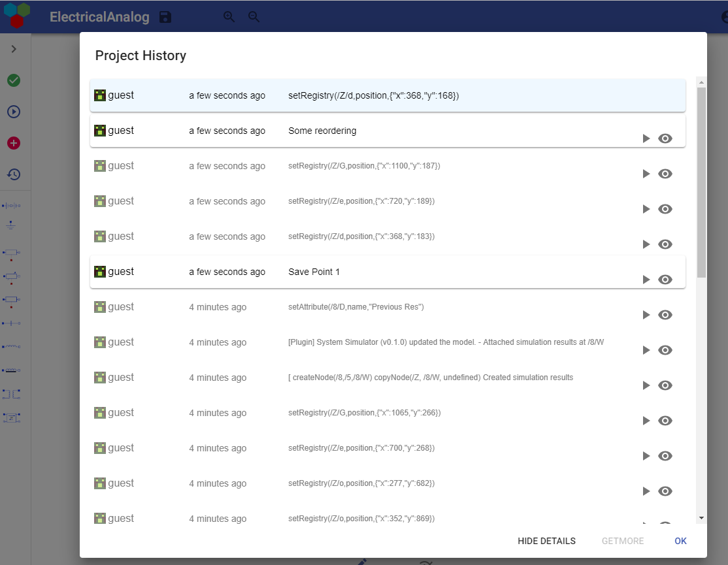This screenshot has width=728, height=565.
Task: Expand the left sidebar chevron
Action: (14, 49)
